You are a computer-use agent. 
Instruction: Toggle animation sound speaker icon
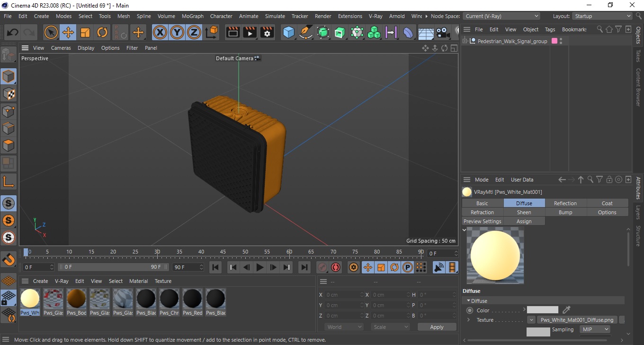pyautogui.click(x=439, y=267)
